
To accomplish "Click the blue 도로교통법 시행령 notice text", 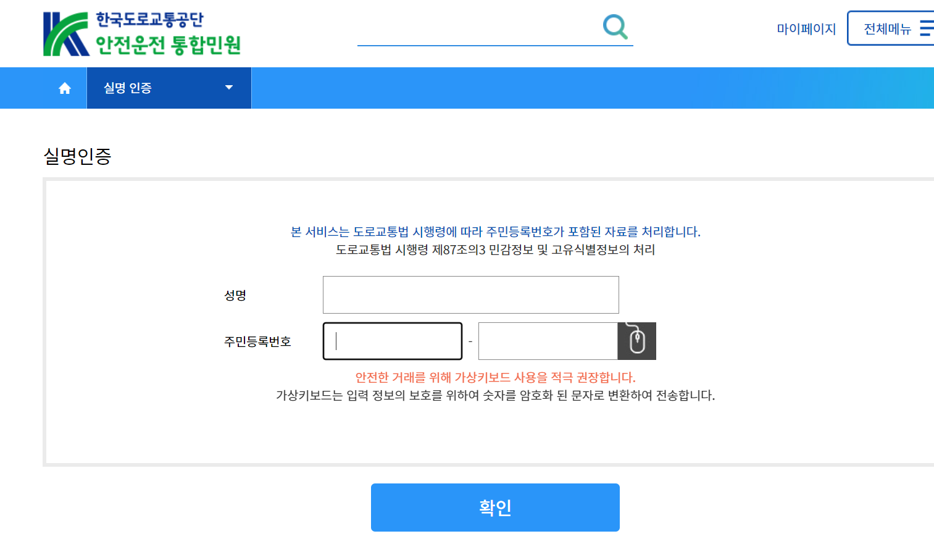I will 496,232.
